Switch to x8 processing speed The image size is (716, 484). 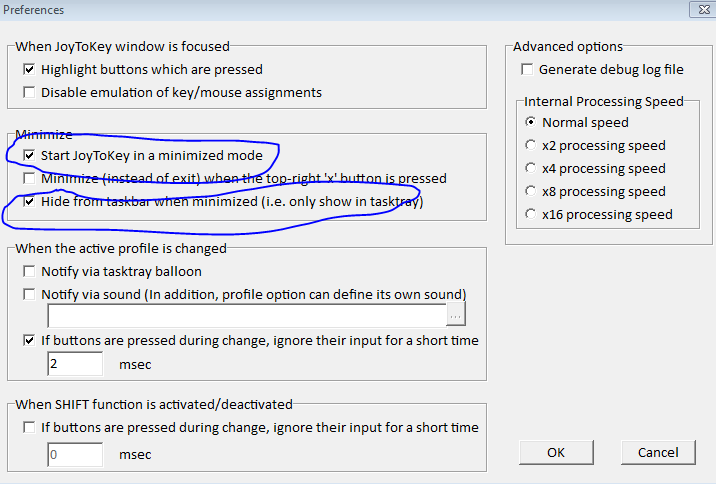click(x=531, y=191)
